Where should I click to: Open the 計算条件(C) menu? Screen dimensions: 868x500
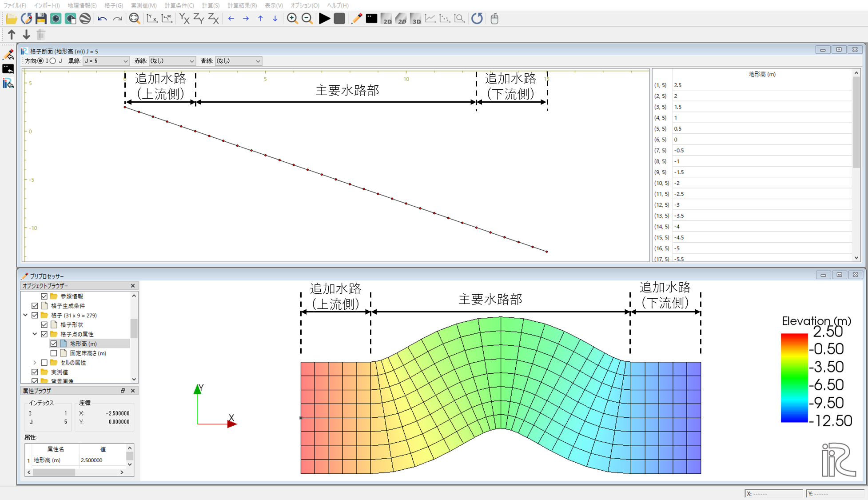tap(179, 5)
